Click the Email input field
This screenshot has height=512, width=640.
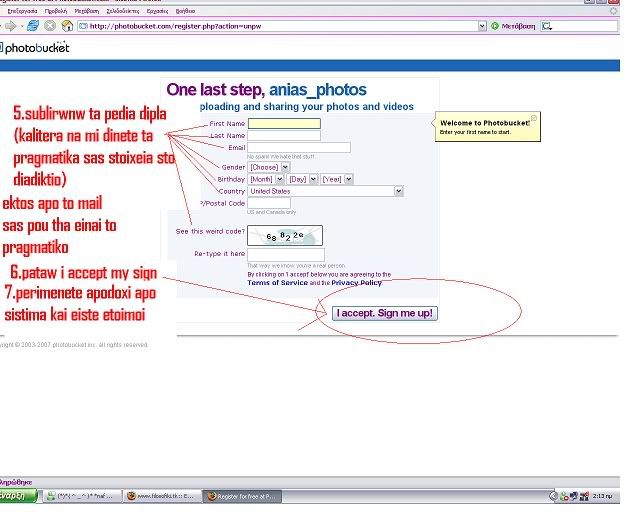[298, 147]
